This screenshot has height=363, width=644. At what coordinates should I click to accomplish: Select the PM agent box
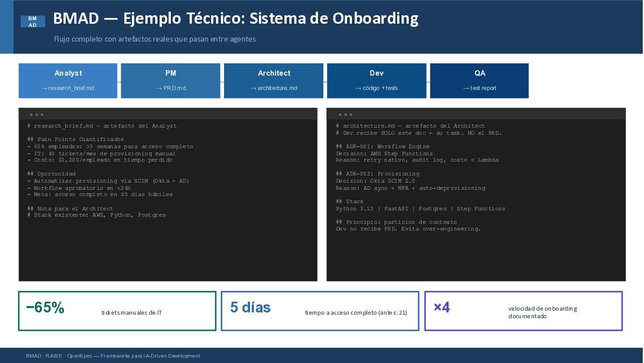coord(170,81)
